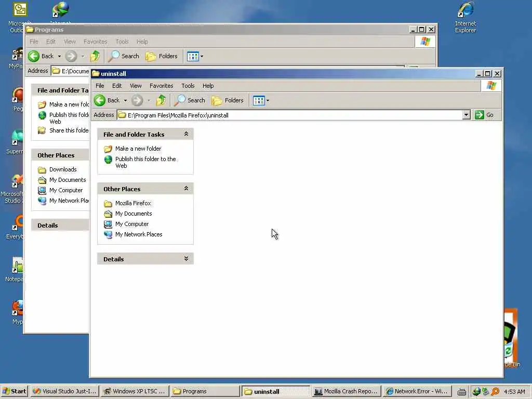Click My Network Places link in uninstall window
Image resolution: width=532 pixels, height=399 pixels.
tap(139, 234)
